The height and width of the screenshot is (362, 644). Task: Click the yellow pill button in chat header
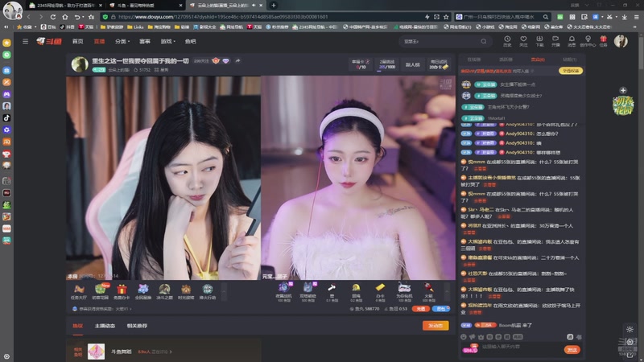(x=571, y=71)
